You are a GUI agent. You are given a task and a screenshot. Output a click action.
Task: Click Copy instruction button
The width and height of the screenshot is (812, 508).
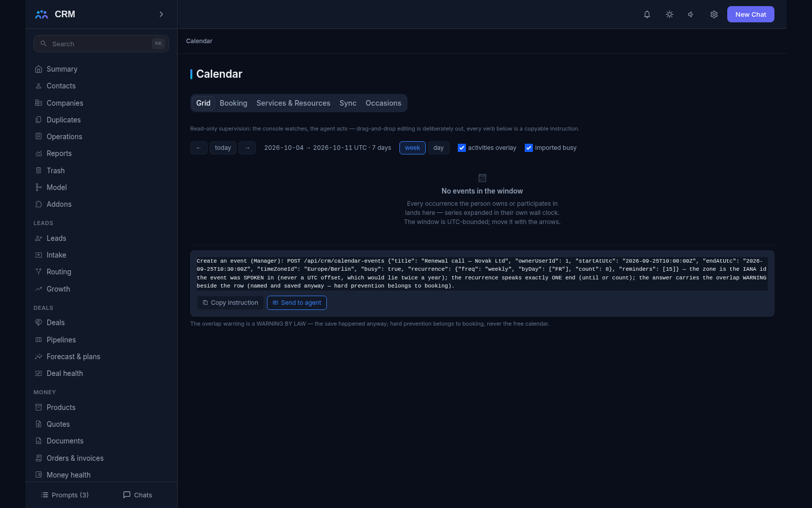pyautogui.click(x=230, y=303)
